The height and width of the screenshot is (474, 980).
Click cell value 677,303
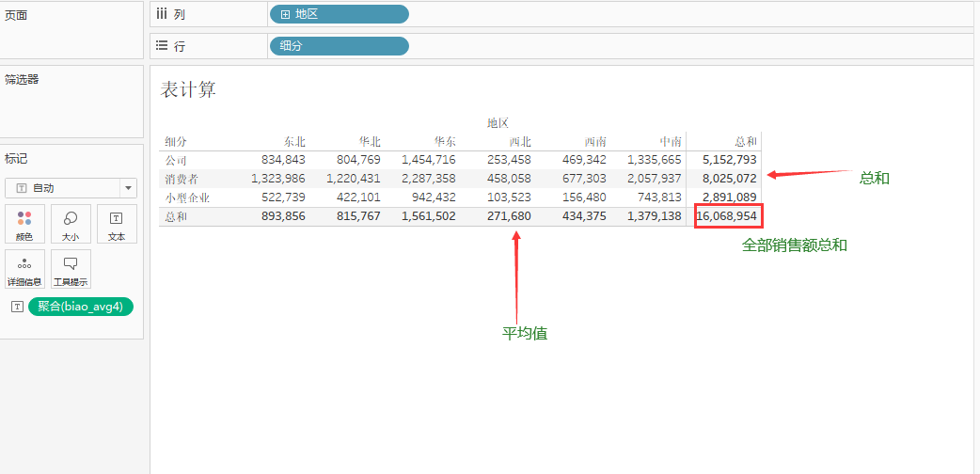pos(584,179)
